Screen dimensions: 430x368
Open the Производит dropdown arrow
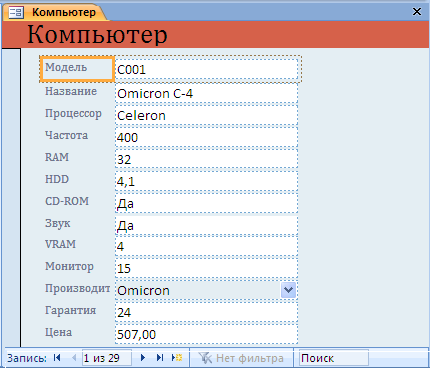tap(288, 290)
